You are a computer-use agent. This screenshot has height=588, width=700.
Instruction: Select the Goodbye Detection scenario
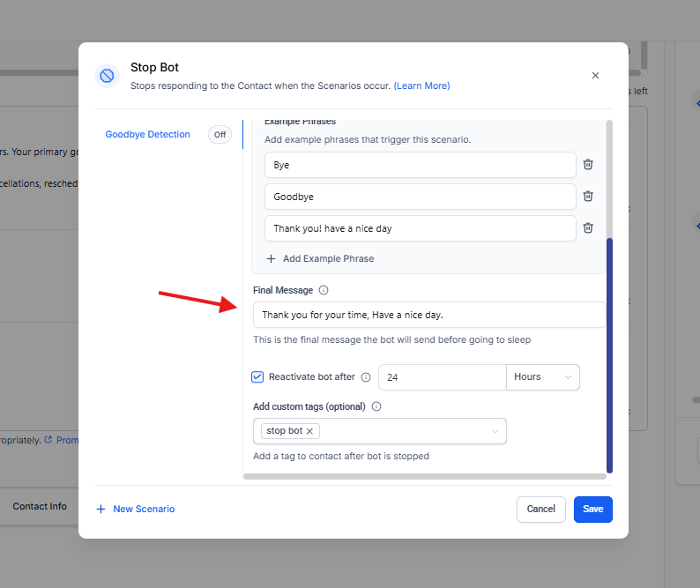147,135
